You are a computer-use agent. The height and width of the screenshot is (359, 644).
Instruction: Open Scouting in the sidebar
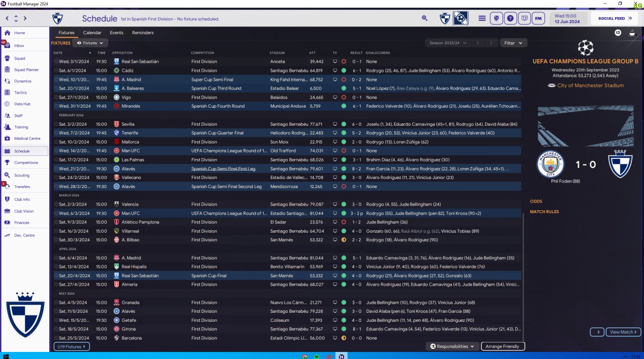(x=25, y=175)
